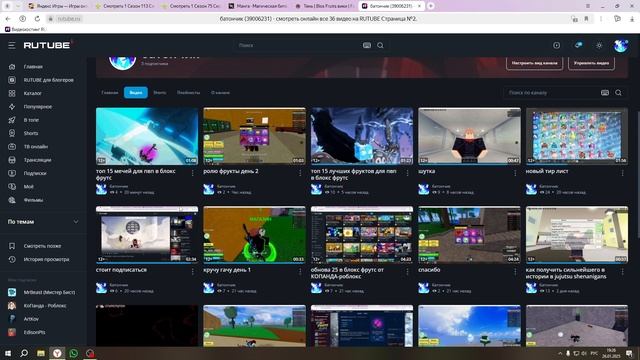The image size is (640, 360).
Task: Open options menu for 'новый тир лист'
Action: click(622, 173)
